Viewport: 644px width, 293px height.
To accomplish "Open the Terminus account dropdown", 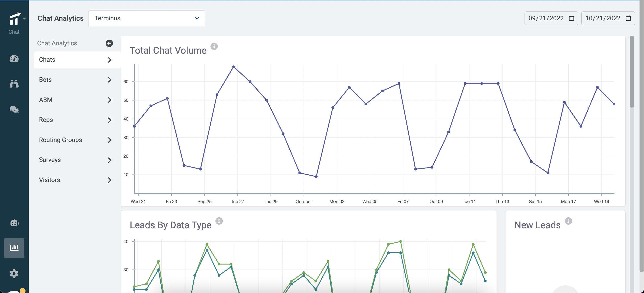I will [147, 18].
